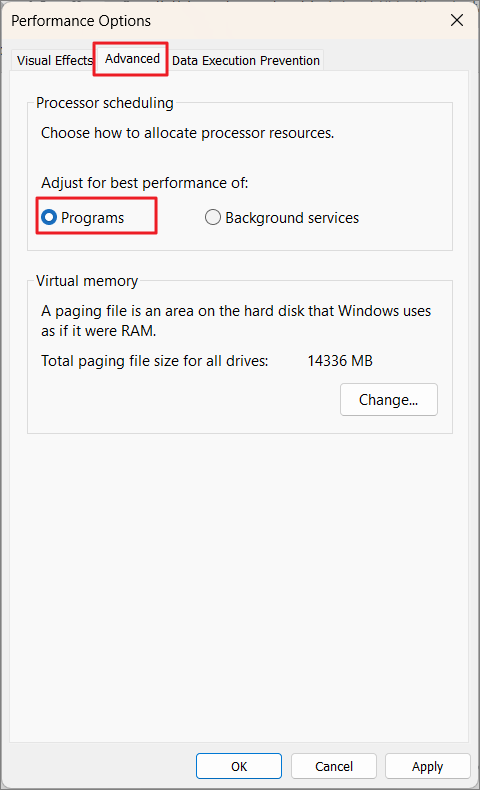This screenshot has width=480, height=790.
Task: Open the Data Execution Prevention tab
Action: 246,60
